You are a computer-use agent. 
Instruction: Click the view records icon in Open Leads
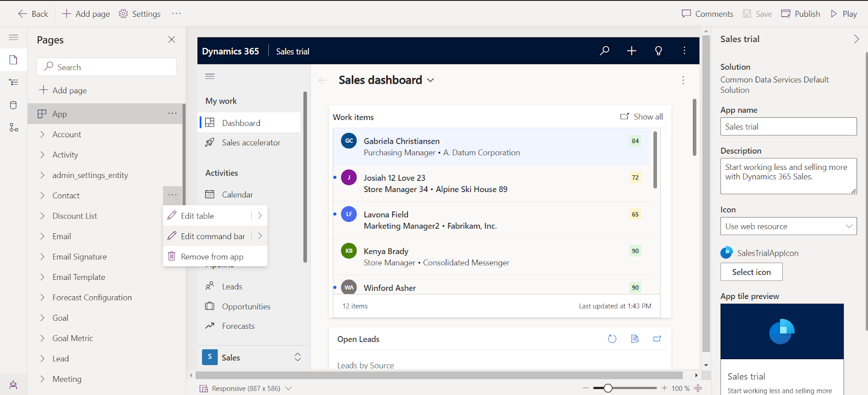(x=635, y=339)
